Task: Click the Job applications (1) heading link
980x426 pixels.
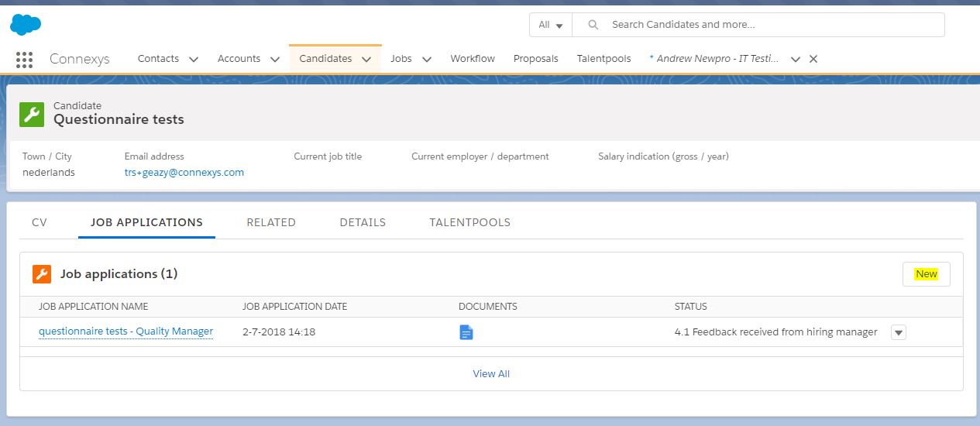Action: pyautogui.click(x=119, y=274)
